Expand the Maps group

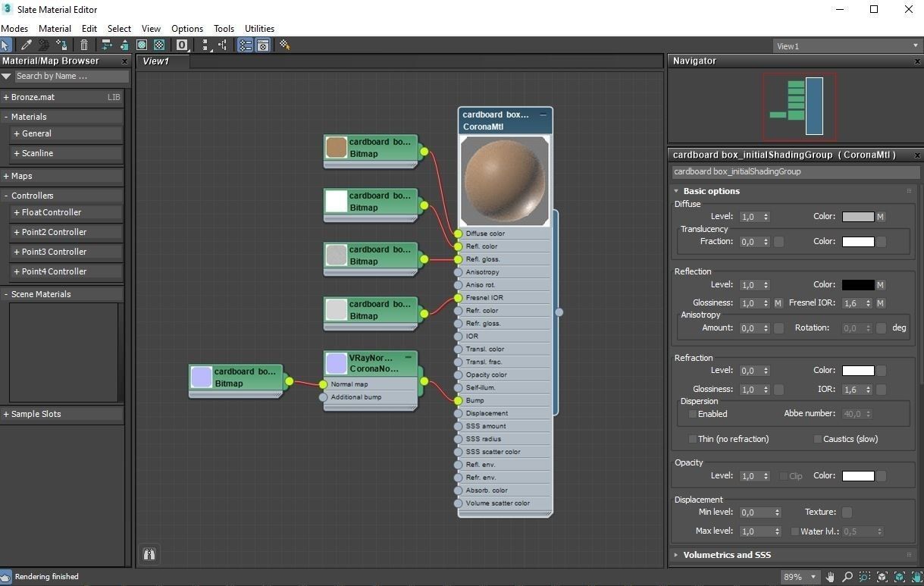5,176
